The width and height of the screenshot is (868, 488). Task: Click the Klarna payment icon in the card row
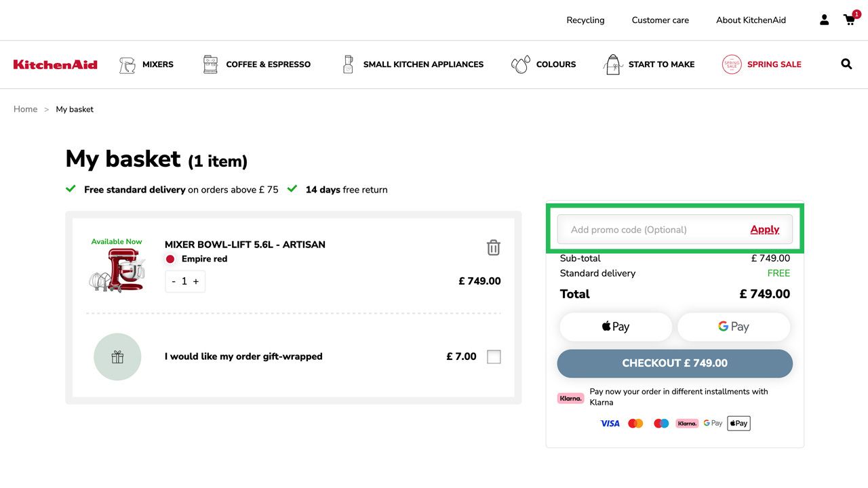(x=687, y=424)
